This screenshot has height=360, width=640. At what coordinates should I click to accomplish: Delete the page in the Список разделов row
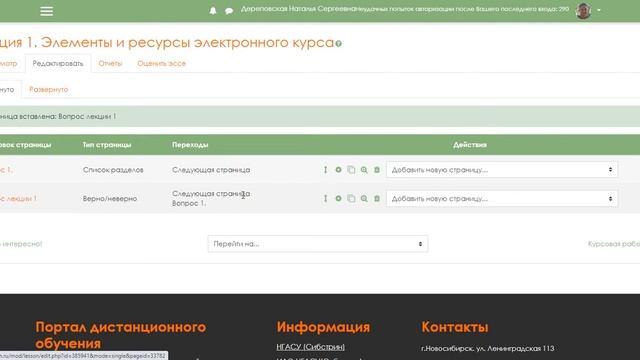(x=377, y=170)
